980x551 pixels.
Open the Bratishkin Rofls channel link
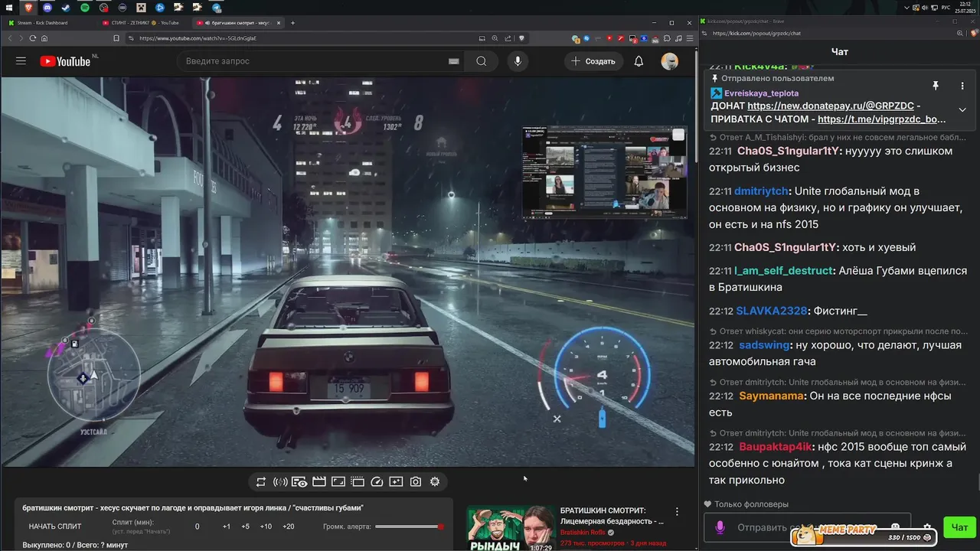coord(583,533)
